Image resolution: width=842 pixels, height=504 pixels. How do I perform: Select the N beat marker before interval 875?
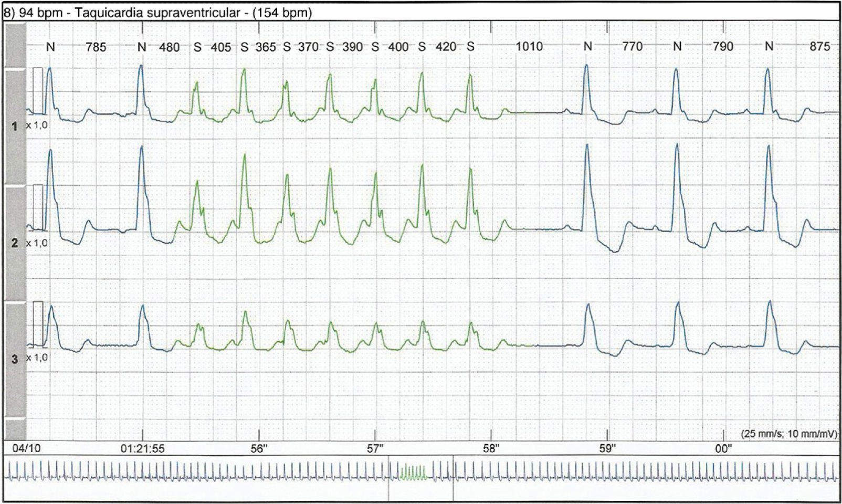tap(769, 47)
